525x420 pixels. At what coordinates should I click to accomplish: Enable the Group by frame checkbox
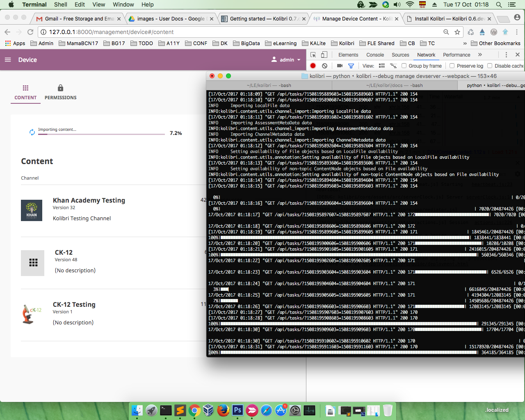tap(404, 66)
